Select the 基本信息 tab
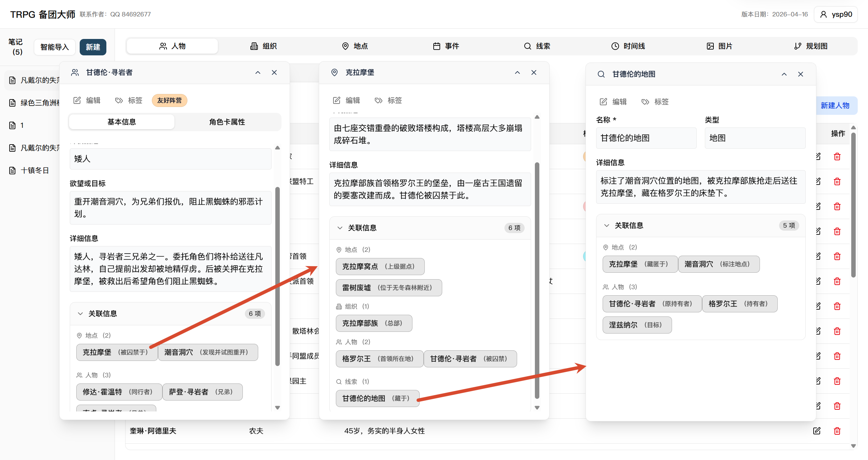Screen dimensions: 868x460 (x=122, y=122)
